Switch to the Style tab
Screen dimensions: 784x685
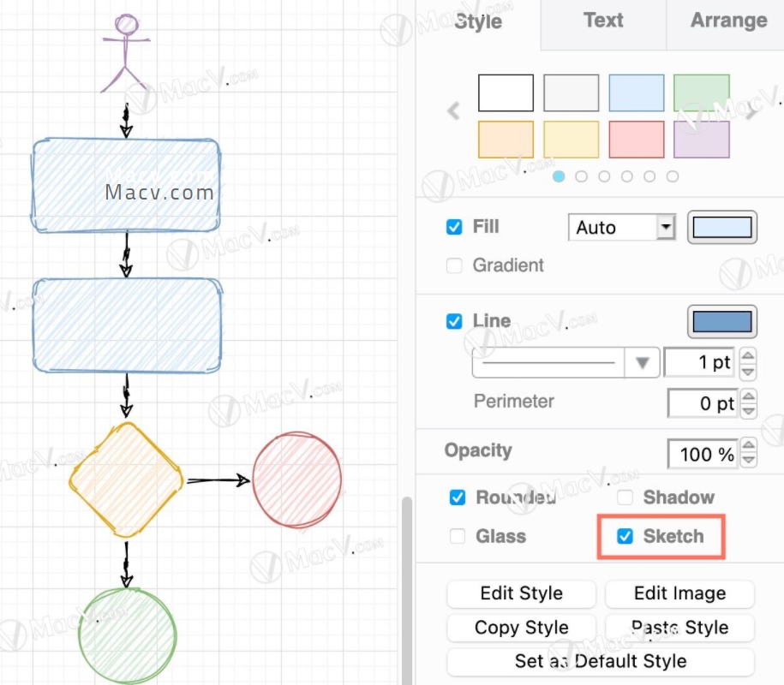pos(478,22)
